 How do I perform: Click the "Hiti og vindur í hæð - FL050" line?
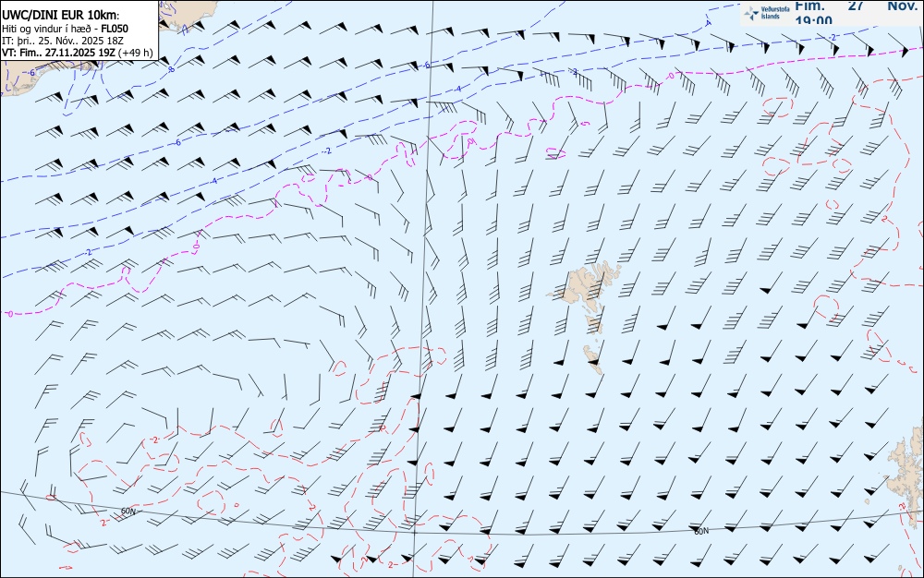(x=65, y=29)
